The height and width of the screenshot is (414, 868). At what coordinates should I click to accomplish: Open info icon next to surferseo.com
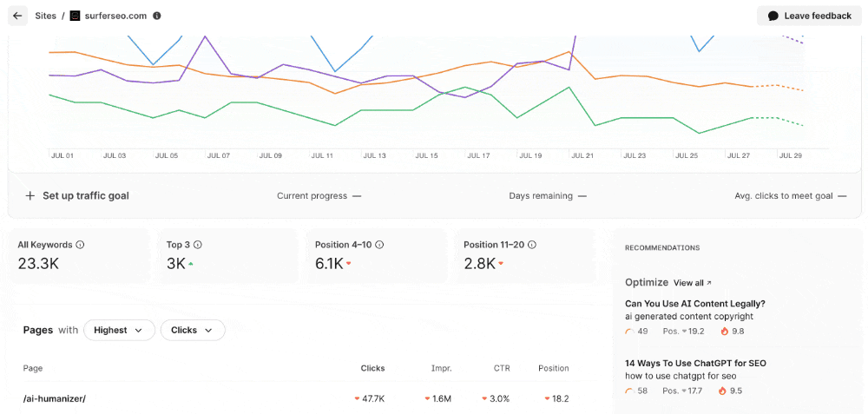[156, 16]
